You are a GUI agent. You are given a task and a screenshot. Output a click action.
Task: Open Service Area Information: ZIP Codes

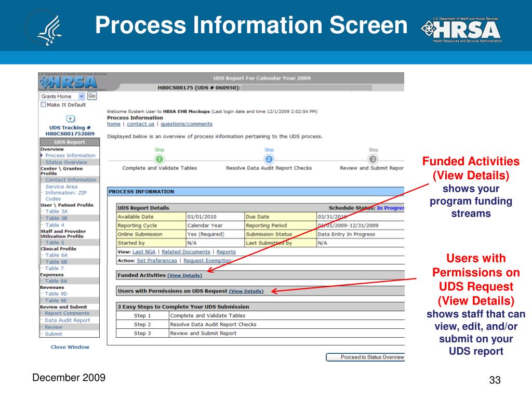66,193
